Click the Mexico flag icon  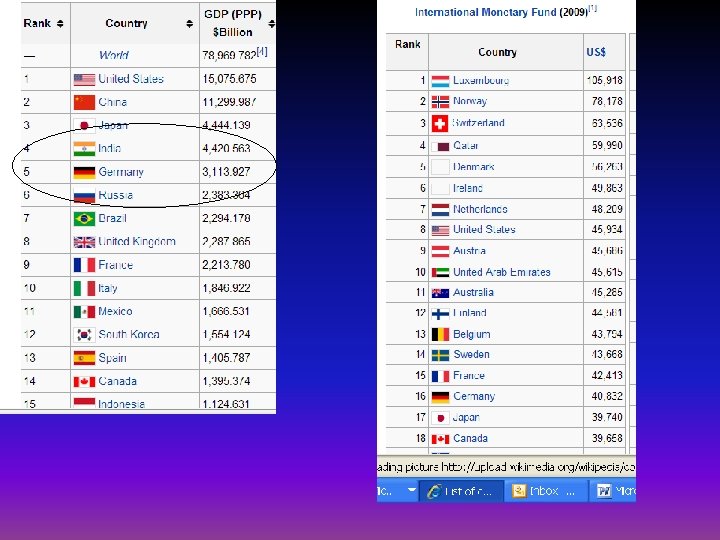[x=84, y=312]
